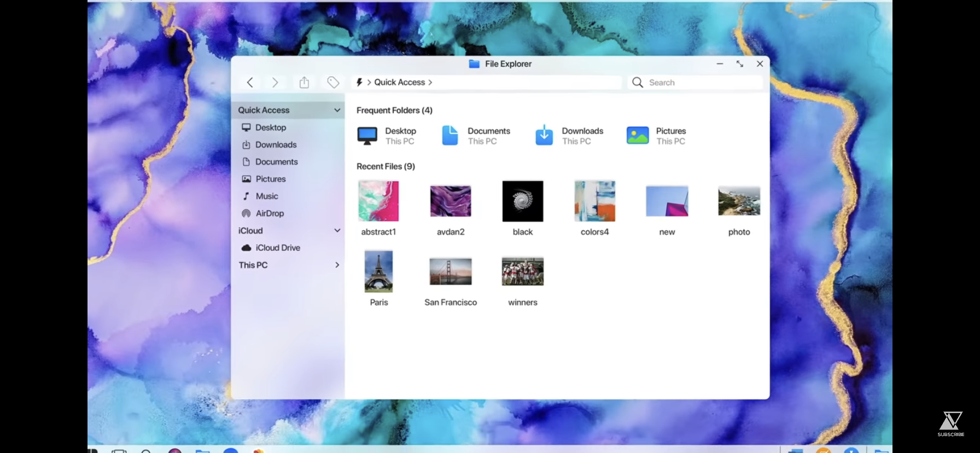Open the Pictures frequent folder
Viewport: 980px width, 453px height.
pos(656,136)
